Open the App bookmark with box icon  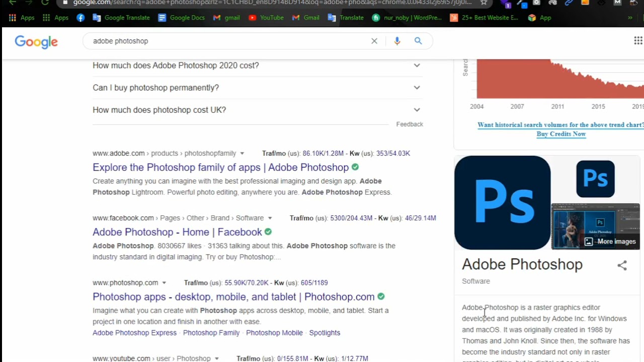tap(540, 18)
